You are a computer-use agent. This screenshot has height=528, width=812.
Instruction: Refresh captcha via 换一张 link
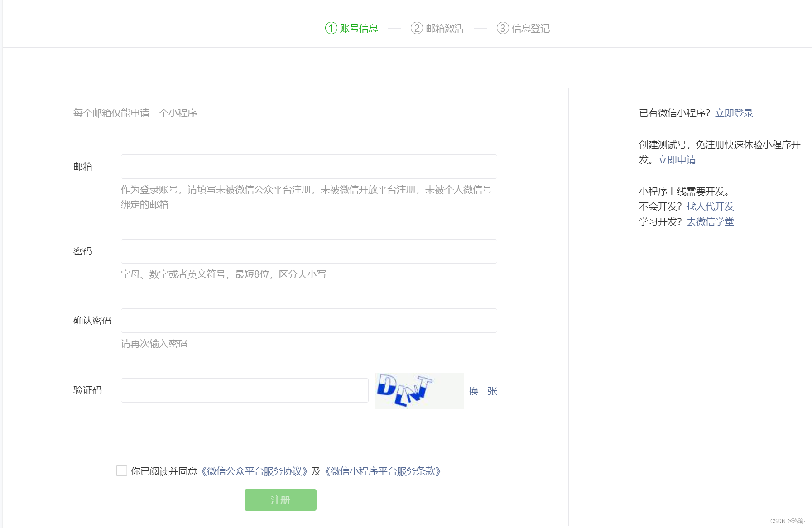(x=483, y=391)
